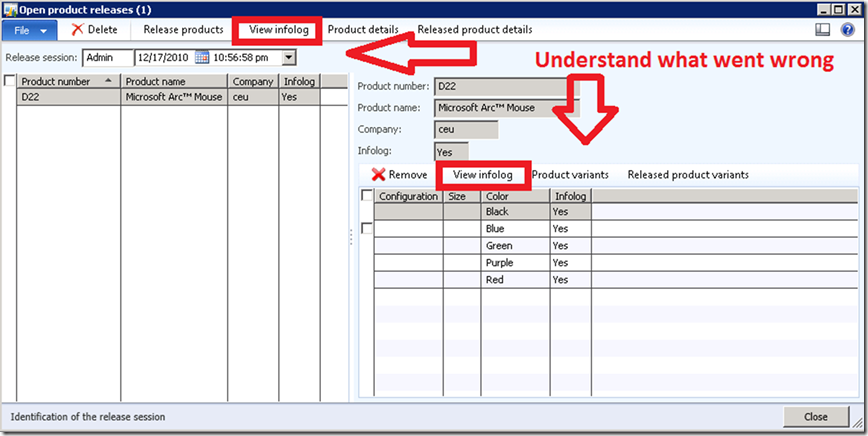
Task: Check the Blue variant row checkbox
Action: [x=367, y=229]
